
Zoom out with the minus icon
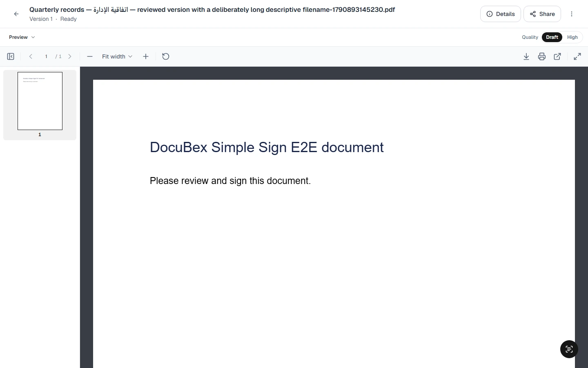(x=90, y=56)
